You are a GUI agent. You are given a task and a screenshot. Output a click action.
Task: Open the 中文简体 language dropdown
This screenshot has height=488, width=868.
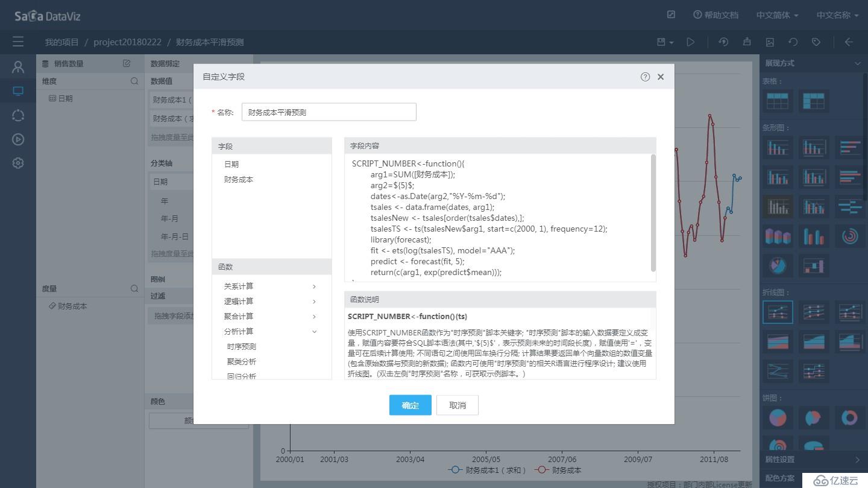(x=777, y=14)
